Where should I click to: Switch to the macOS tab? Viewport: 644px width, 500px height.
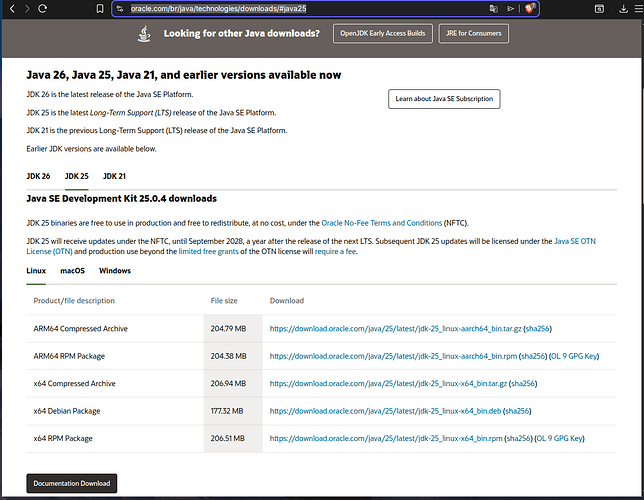[x=72, y=271]
